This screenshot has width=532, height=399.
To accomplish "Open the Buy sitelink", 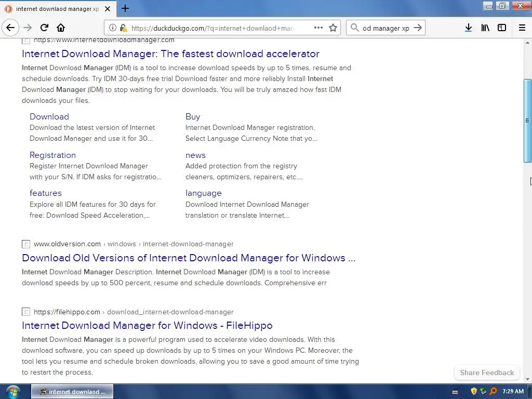I will pyautogui.click(x=193, y=117).
